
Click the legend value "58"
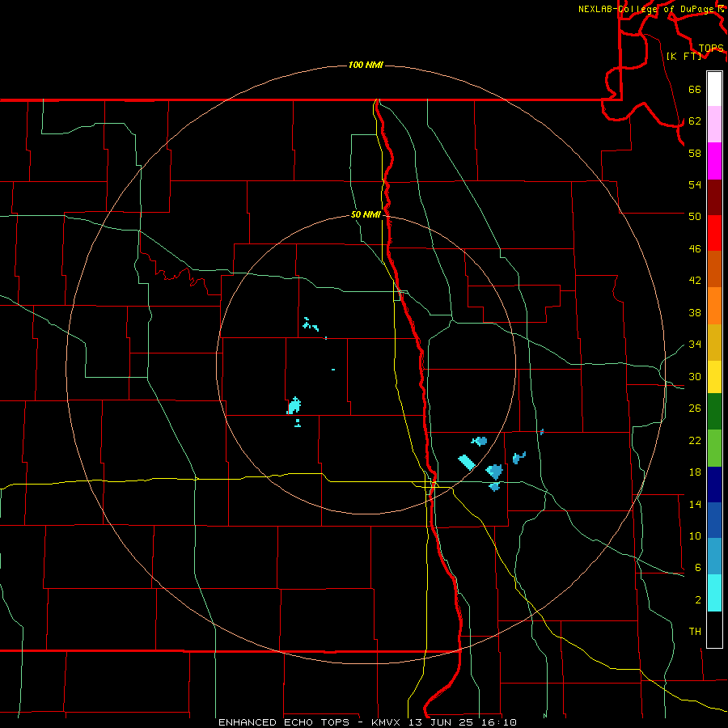click(695, 153)
